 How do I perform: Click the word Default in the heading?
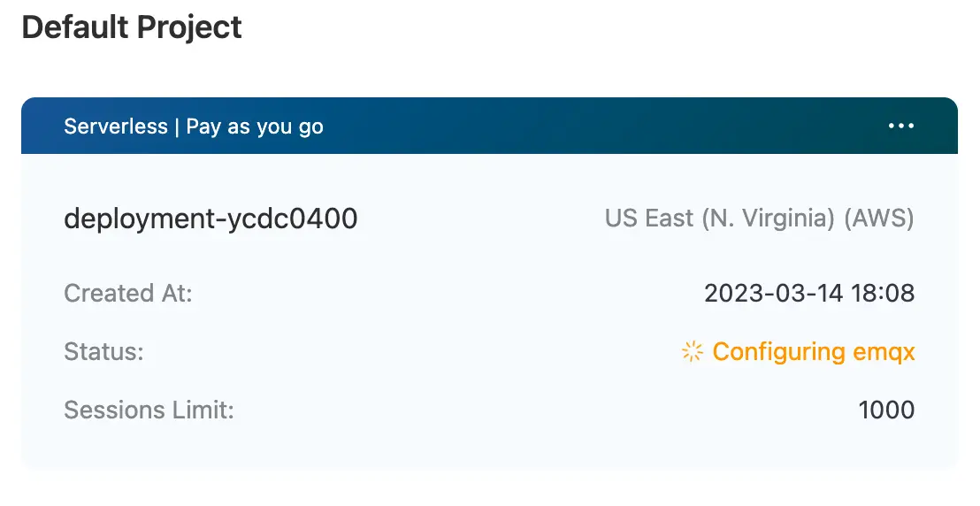73,27
